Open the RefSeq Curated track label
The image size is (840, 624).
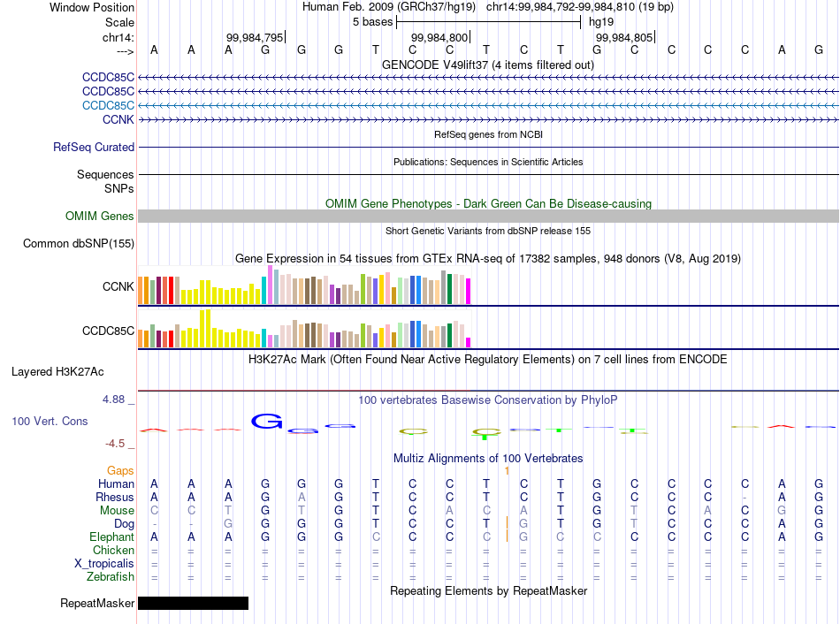click(x=94, y=147)
